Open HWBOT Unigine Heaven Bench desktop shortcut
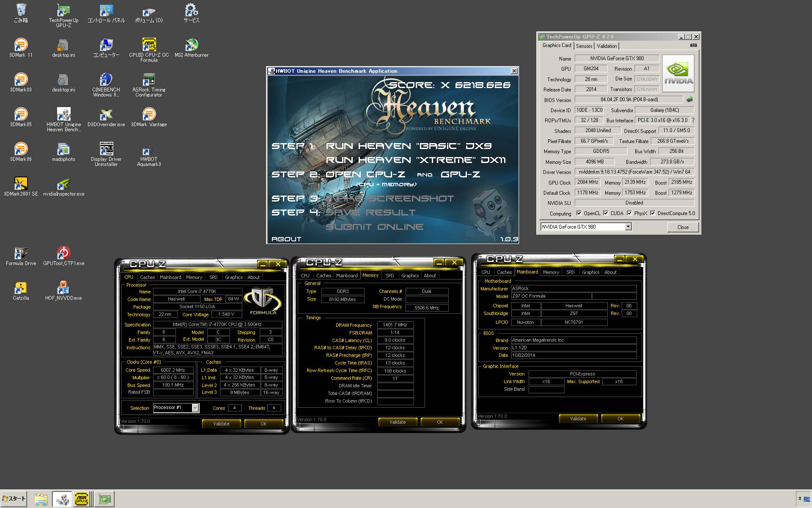Screen dimensions: 812x508 coord(63,119)
